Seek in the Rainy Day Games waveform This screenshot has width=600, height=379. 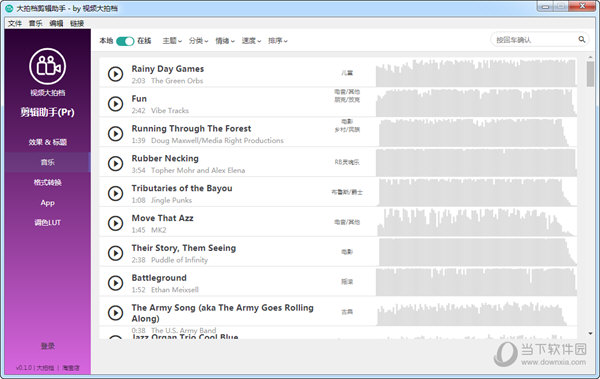[x=476, y=73]
